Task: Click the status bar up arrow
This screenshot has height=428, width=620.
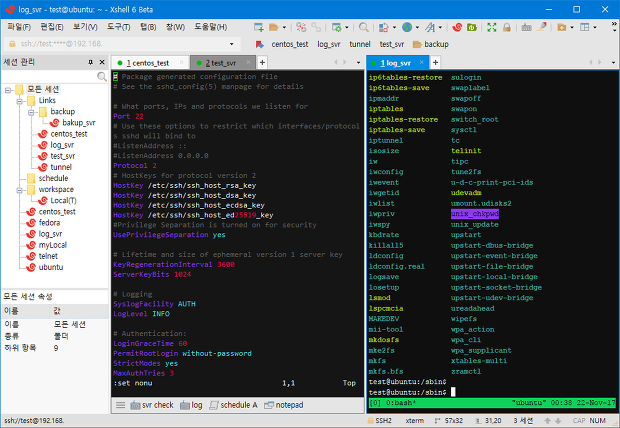Action: (x=548, y=420)
